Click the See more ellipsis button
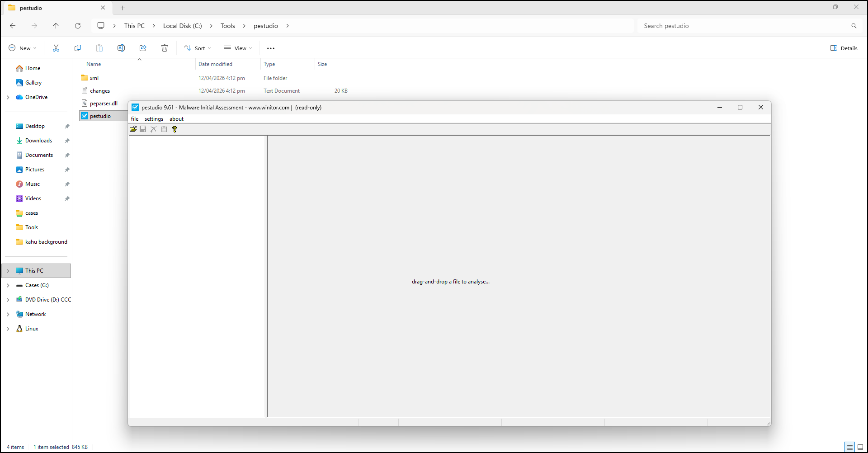This screenshot has width=868, height=453. pos(271,48)
